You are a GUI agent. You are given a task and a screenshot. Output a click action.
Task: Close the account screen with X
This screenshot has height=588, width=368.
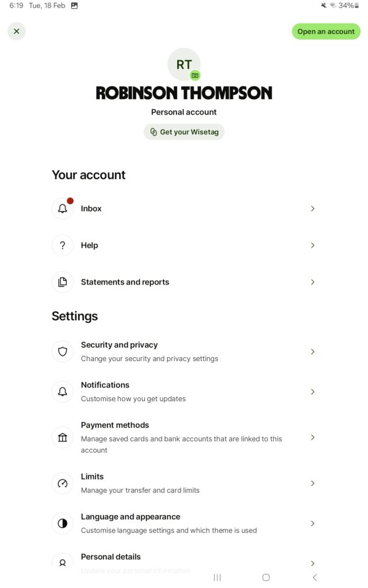tap(17, 32)
